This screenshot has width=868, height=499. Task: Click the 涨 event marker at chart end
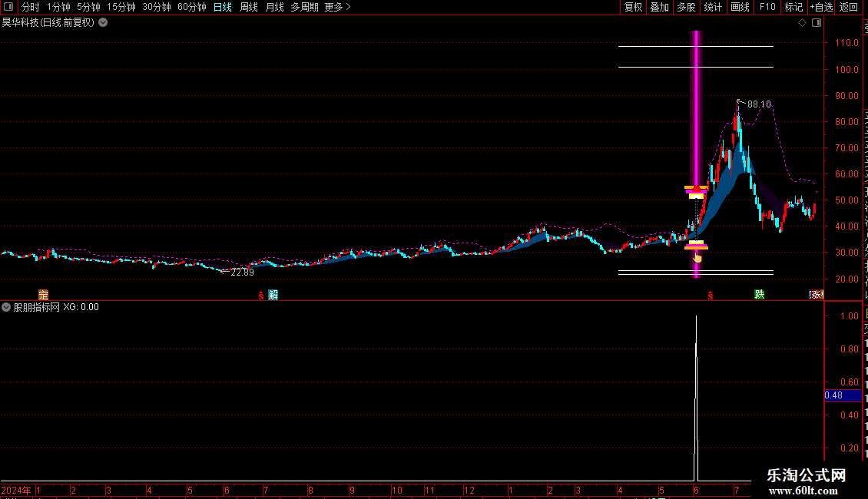[817, 295]
